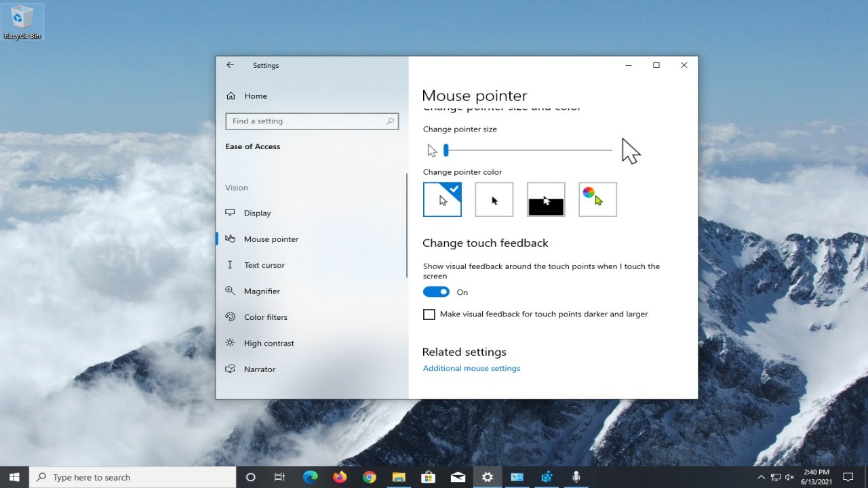The image size is (868, 488).
Task: Click the microphone app in taskbar
Action: (x=576, y=477)
